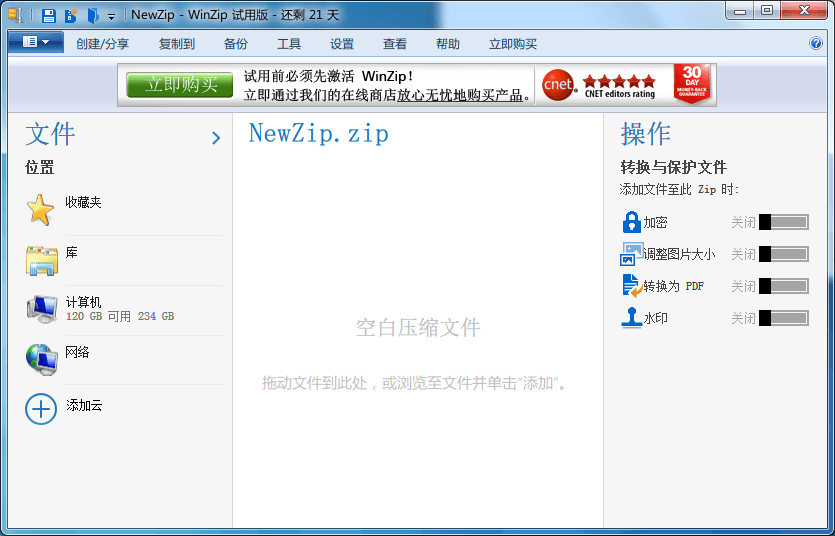Open the blue File menu dropdown button
The width and height of the screenshot is (835, 536).
point(36,42)
